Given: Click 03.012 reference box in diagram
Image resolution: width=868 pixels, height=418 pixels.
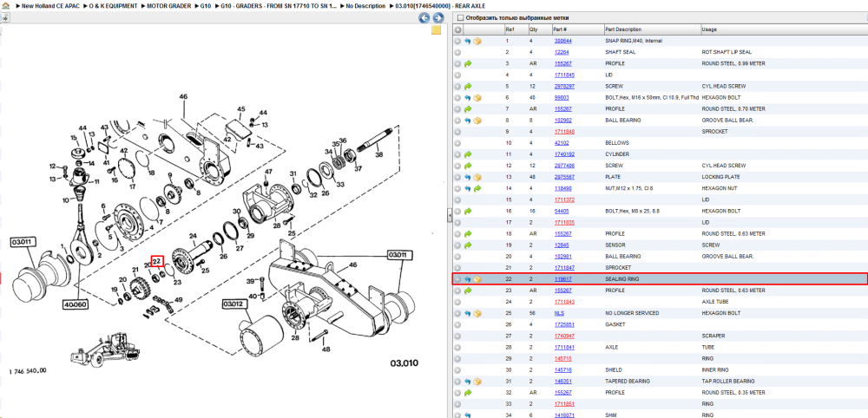Looking at the screenshot, I should coord(236,304).
